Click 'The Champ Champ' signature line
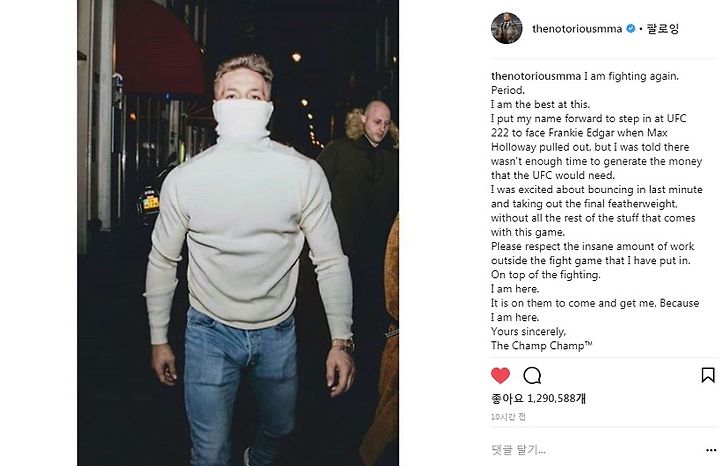This screenshot has height=466, width=720. 541,346
